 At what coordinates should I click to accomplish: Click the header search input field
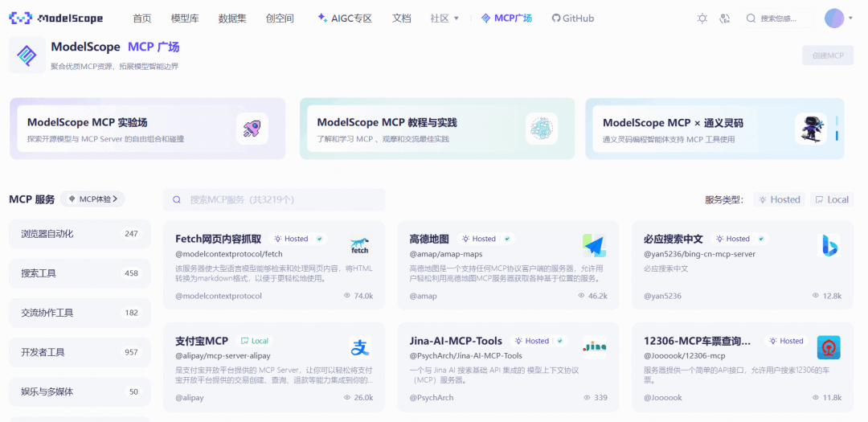point(777,18)
